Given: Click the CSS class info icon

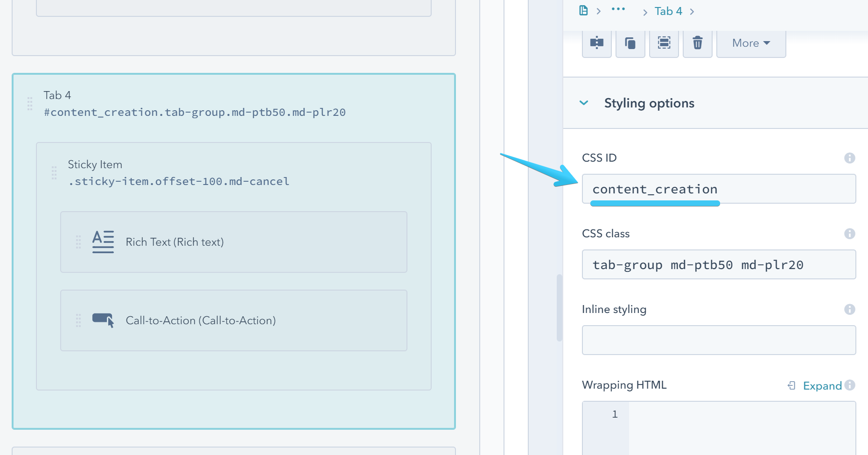Looking at the screenshot, I should pos(849,234).
